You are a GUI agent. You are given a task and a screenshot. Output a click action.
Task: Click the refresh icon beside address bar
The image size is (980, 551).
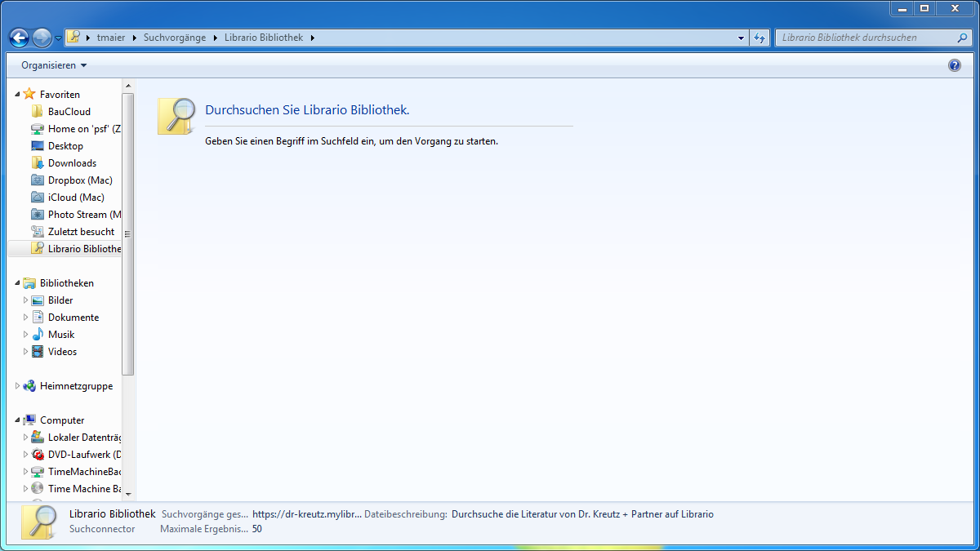point(759,38)
